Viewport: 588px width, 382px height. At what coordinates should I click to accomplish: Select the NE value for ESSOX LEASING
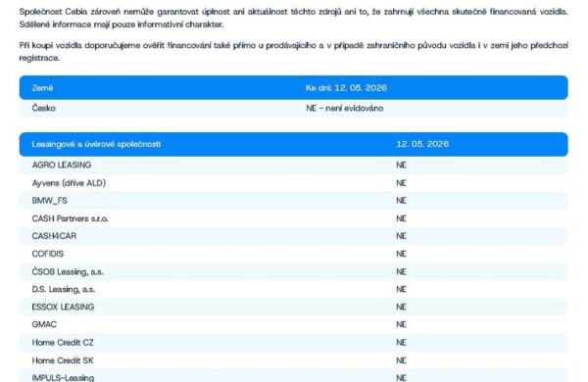(x=401, y=307)
